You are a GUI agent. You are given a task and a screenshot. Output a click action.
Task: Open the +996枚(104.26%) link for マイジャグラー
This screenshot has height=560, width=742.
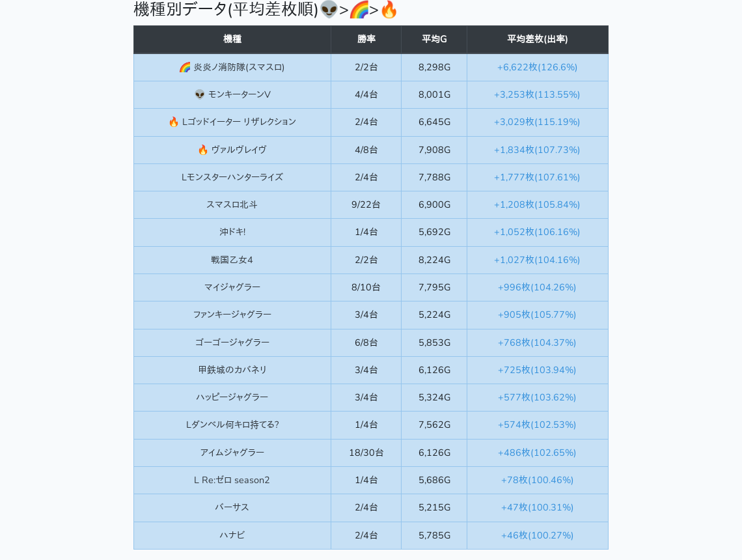tap(537, 287)
